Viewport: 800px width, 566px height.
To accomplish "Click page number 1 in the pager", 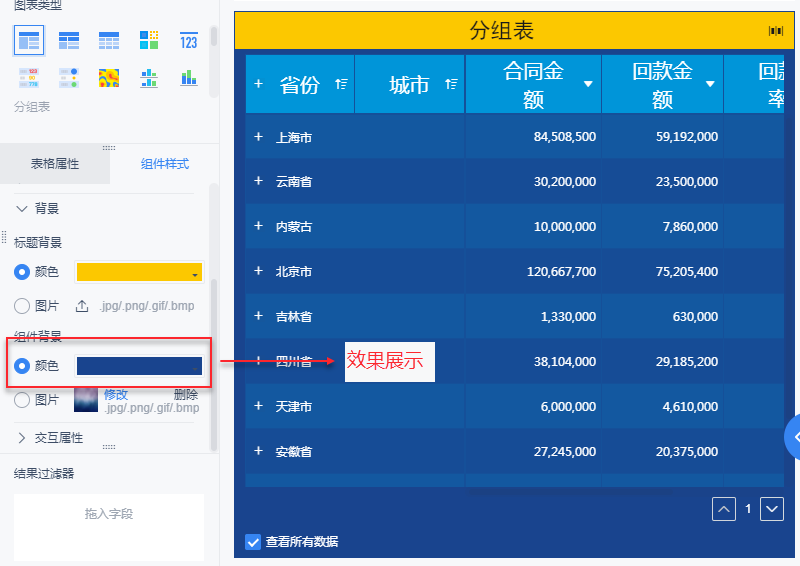I will pos(748,509).
